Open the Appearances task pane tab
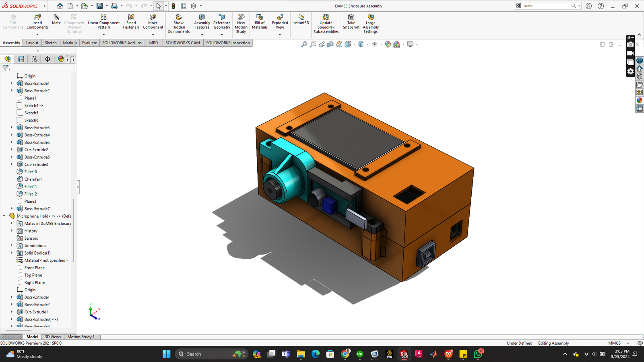The width and height of the screenshot is (644, 362). click(640, 101)
